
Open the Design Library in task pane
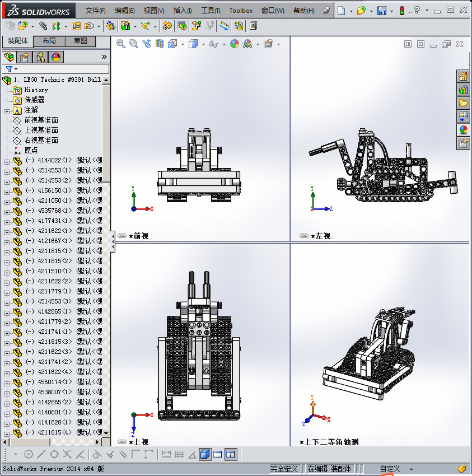click(x=463, y=90)
